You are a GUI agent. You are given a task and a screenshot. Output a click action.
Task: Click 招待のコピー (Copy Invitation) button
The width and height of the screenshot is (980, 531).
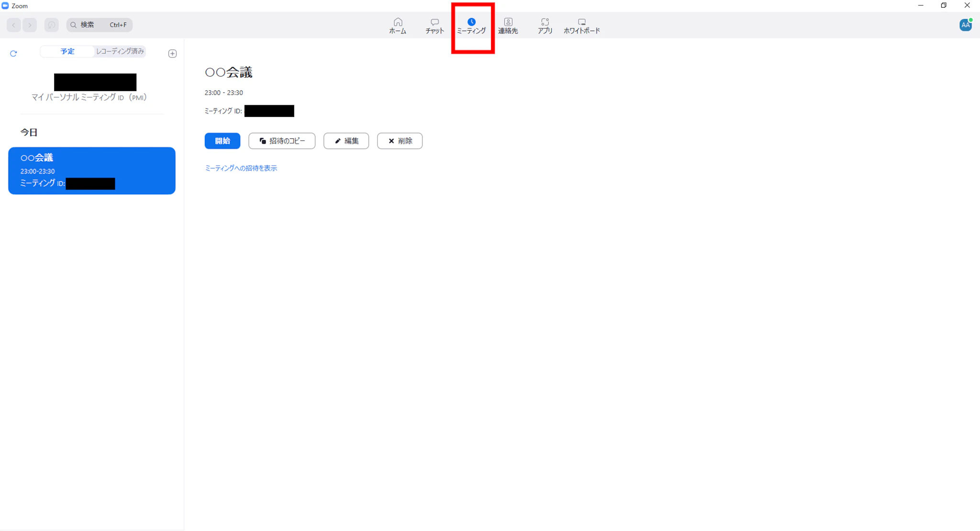(x=282, y=141)
